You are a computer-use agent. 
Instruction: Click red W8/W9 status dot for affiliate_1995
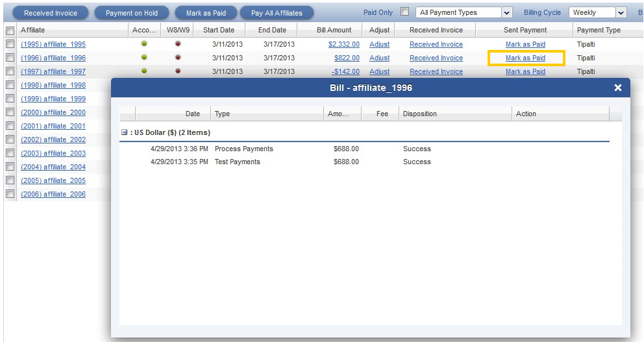178,44
